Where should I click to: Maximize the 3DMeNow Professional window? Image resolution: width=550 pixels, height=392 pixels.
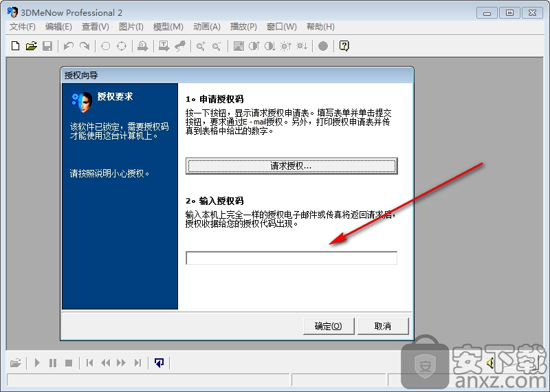pyautogui.click(x=509, y=12)
